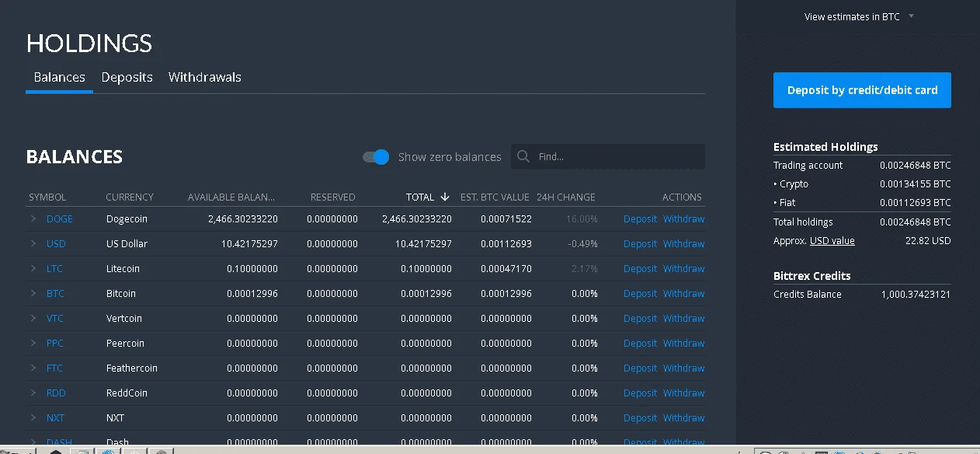Toggle the Show zero balances switch
This screenshot has height=454, width=980.
point(376,157)
